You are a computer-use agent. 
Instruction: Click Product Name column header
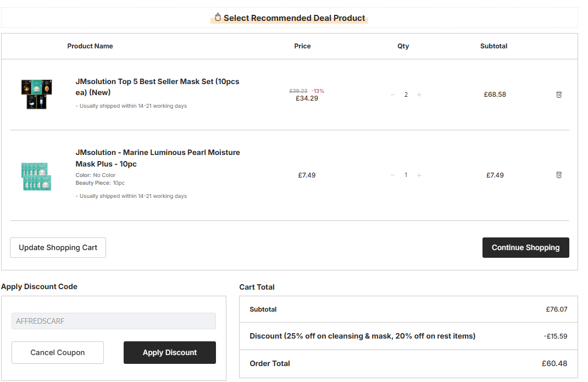(x=90, y=46)
